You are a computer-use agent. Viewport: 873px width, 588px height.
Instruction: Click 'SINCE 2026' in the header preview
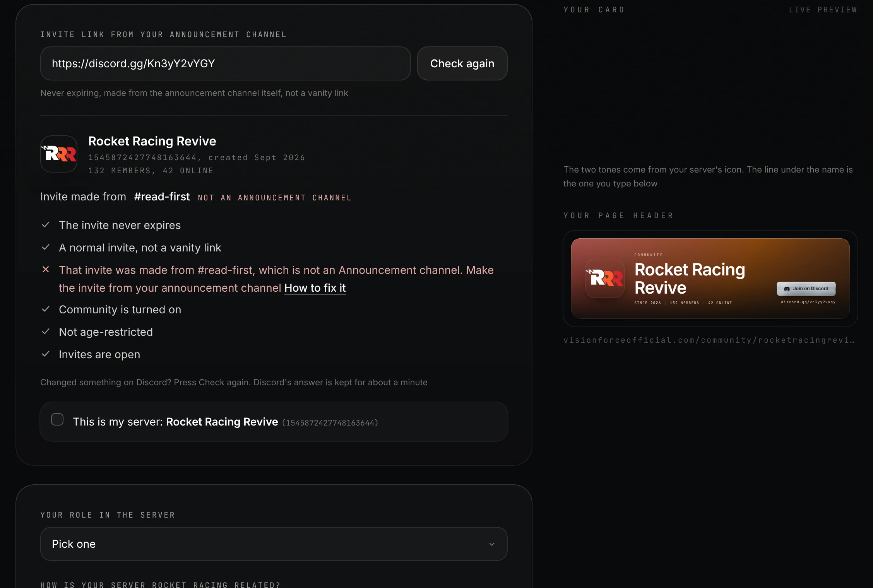pos(647,303)
